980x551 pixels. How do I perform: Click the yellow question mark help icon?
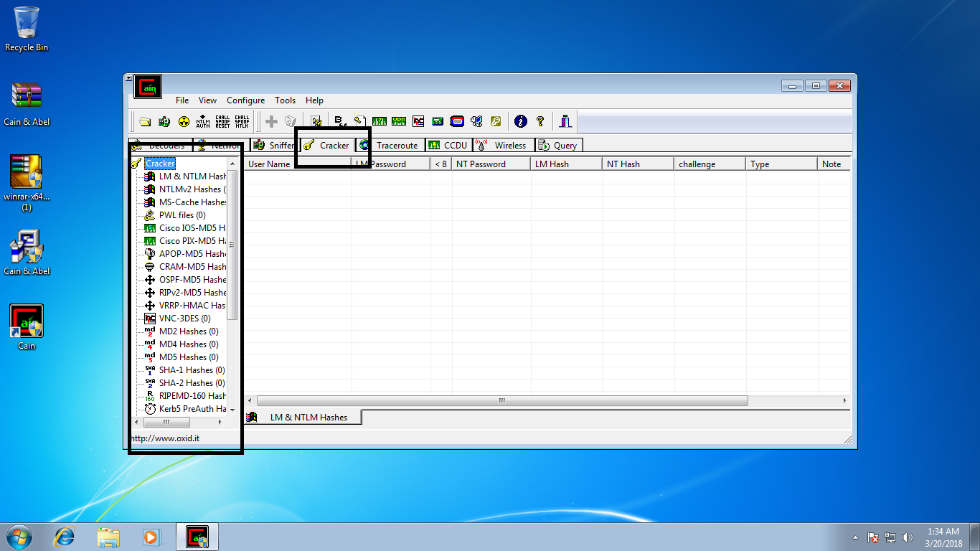540,122
